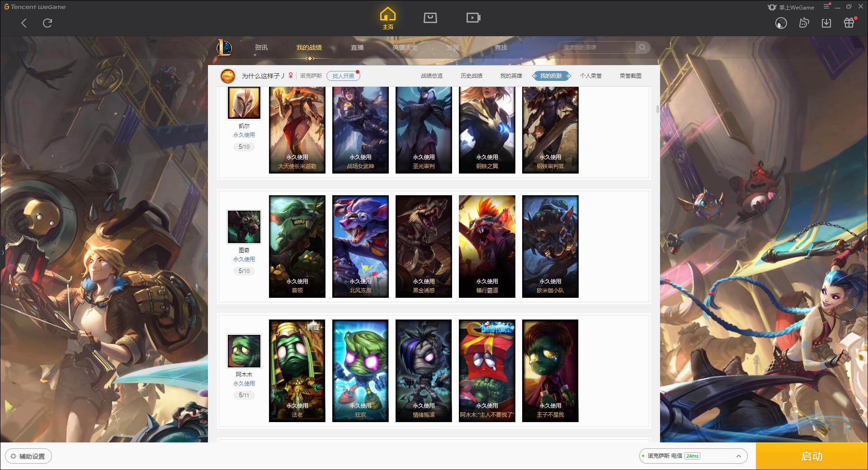This screenshot has height=470, width=868.
Task: Open the 钢铁之翼 skin card
Action: [x=487, y=130]
